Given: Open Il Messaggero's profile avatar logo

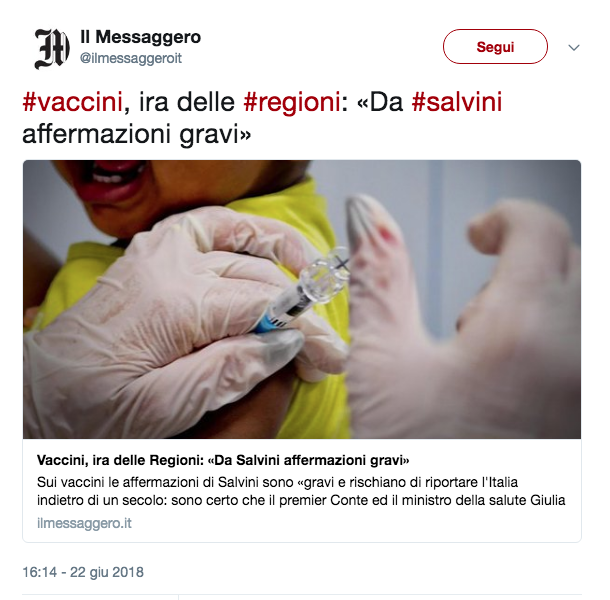Looking at the screenshot, I should (x=52, y=49).
